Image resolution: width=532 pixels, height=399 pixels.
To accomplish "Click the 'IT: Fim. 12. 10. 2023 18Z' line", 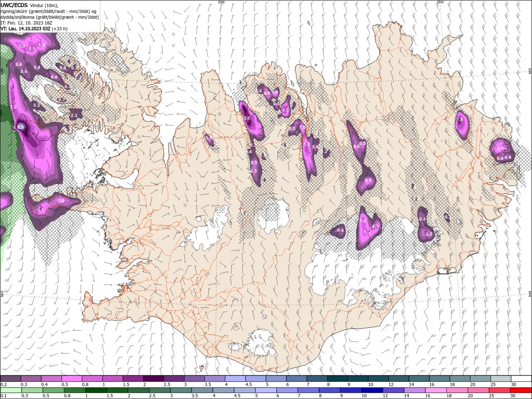I will [26, 22].
